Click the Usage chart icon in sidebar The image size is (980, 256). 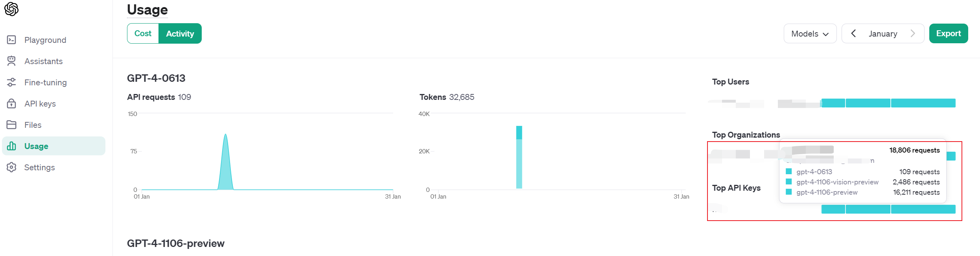click(x=11, y=146)
